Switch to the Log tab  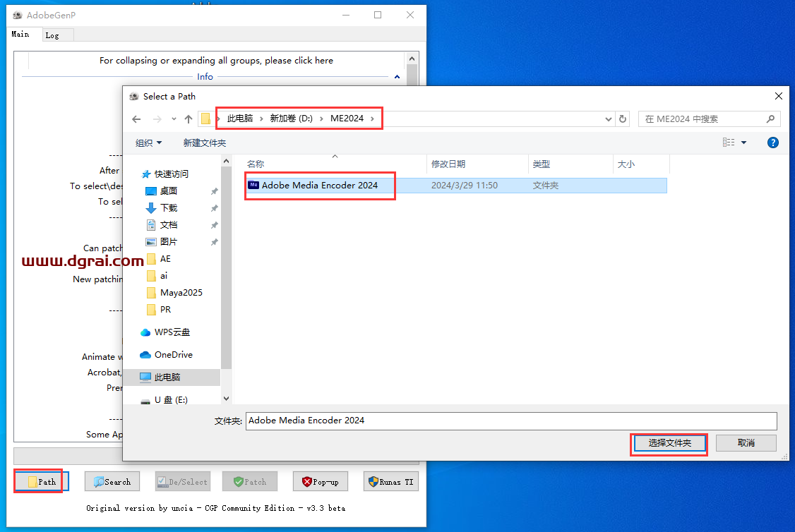pos(52,35)
